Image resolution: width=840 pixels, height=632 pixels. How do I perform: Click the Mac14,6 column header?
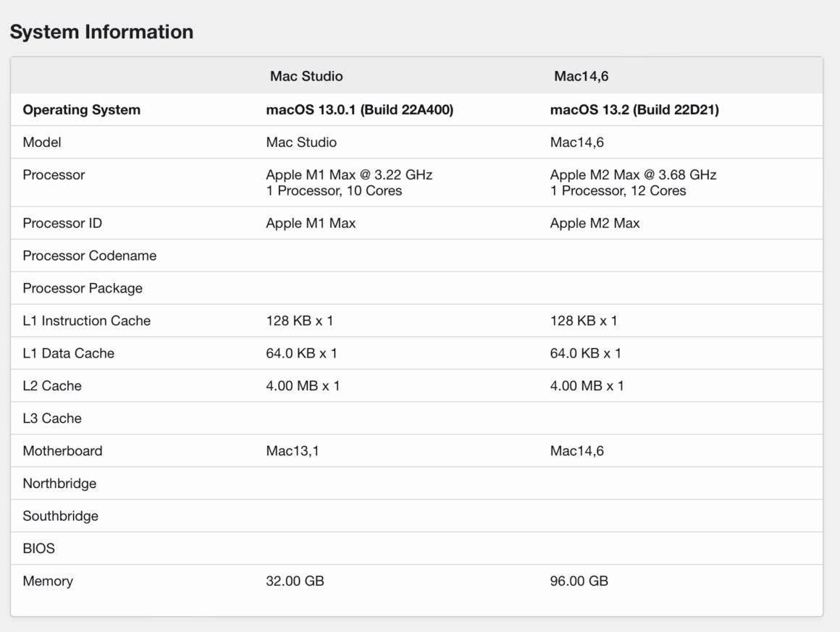[581, 76]
